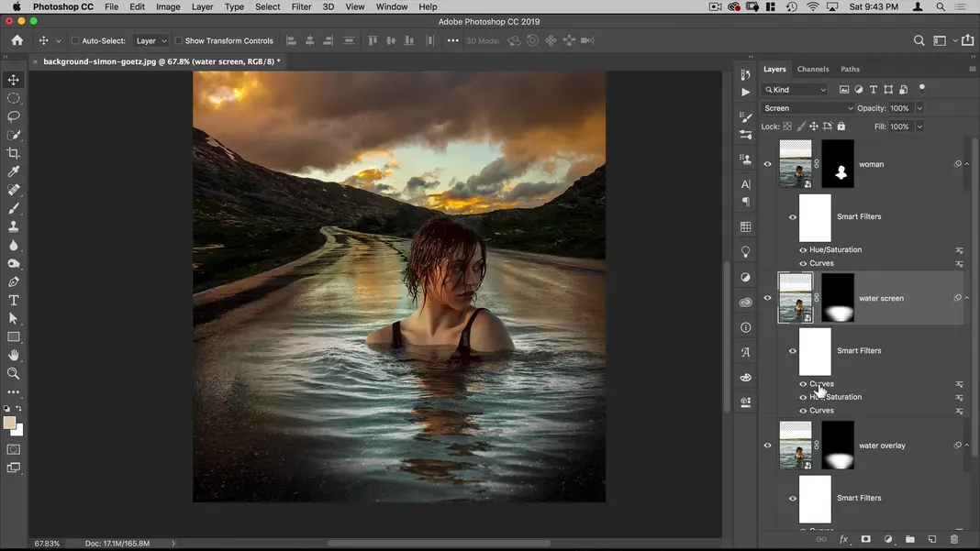Click the zoom percentage field 67.83%
980x551 pixels.
47,544
